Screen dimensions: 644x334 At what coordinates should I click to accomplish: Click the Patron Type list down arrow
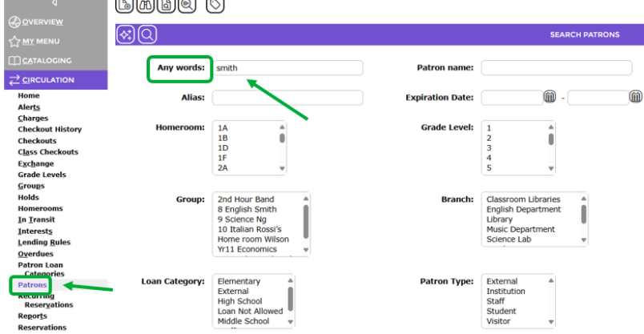551,322
